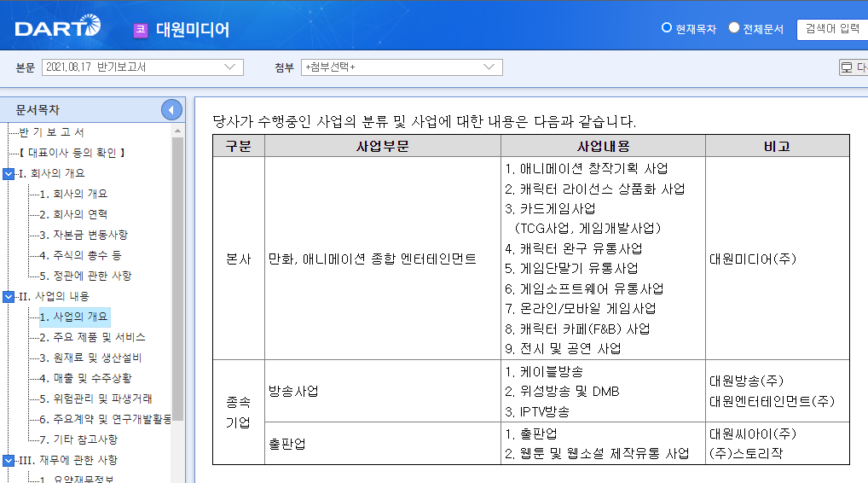The image size is (868, 483).
Task: Select the 전체문서 radio button
Action: (733, 27)
